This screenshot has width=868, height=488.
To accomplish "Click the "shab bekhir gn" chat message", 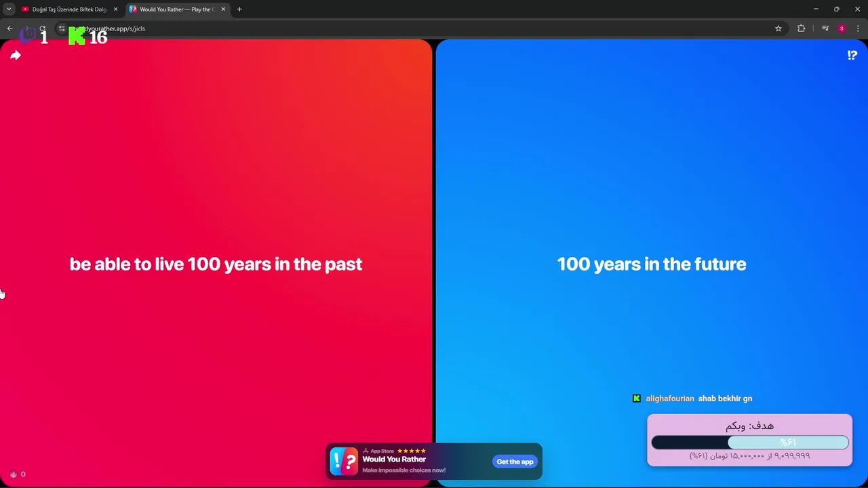I will pos(725,399).
